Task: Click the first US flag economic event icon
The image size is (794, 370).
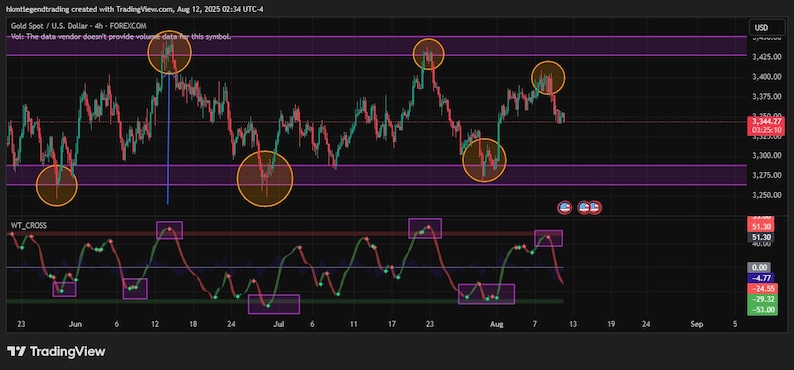Action: coord(564,207)
